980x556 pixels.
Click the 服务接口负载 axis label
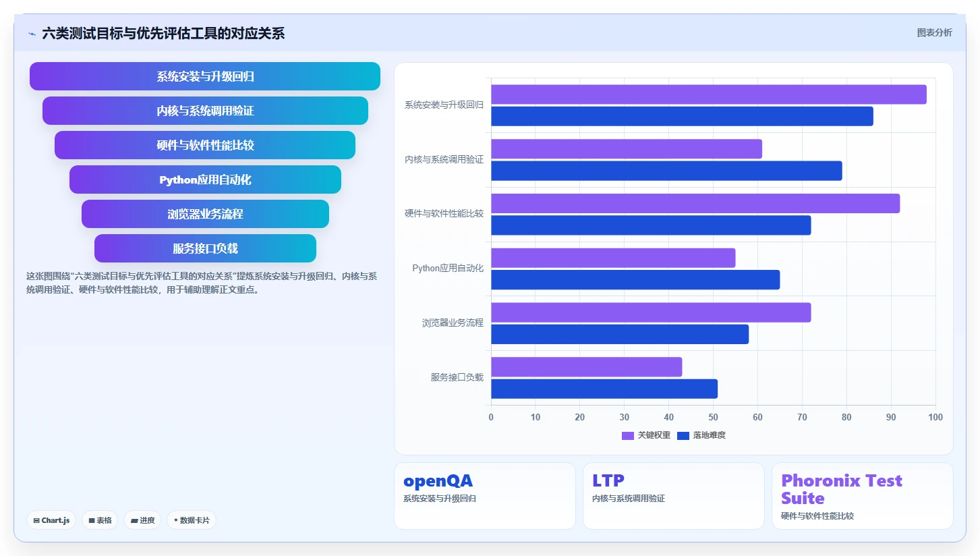click(457, 377)
